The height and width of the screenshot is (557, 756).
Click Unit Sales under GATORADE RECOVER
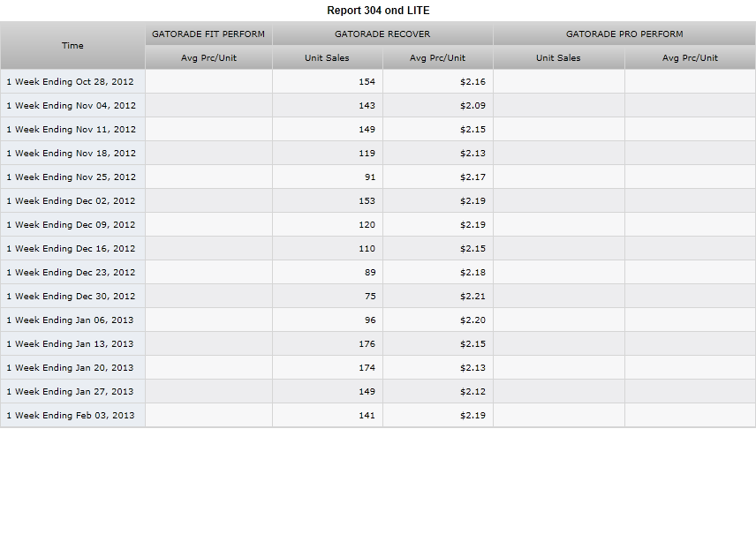(x=327, y=58)
